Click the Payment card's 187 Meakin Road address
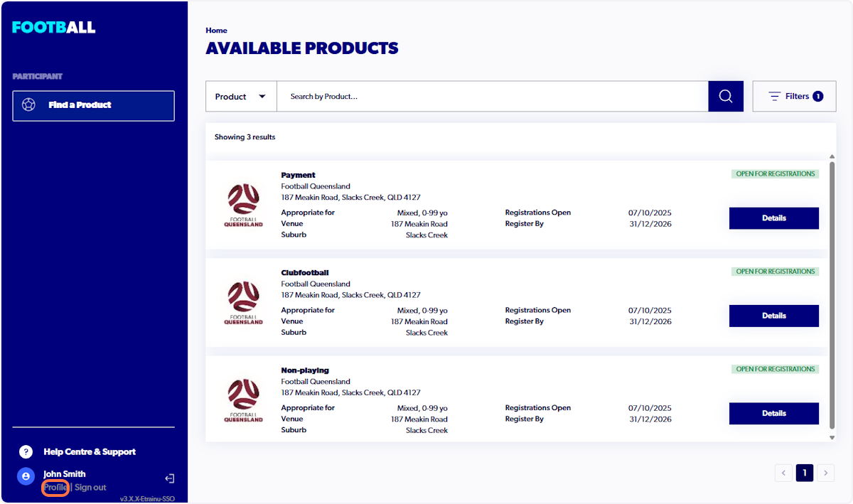Screen dimensions: 853x504 352,198
